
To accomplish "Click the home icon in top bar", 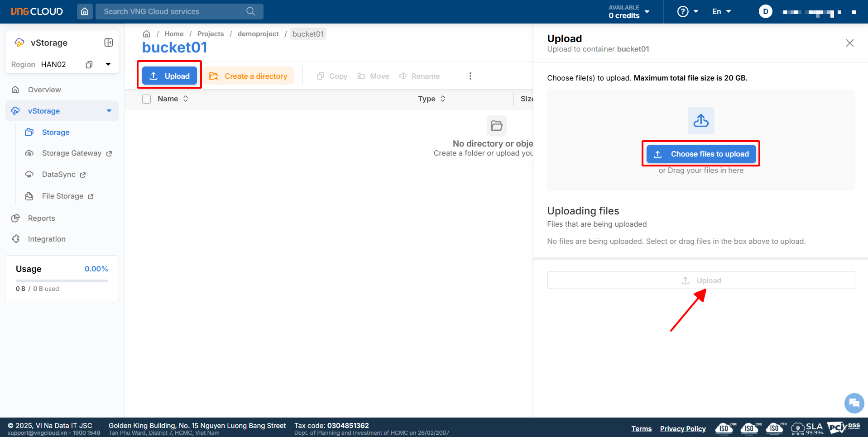I will point(85,11).
